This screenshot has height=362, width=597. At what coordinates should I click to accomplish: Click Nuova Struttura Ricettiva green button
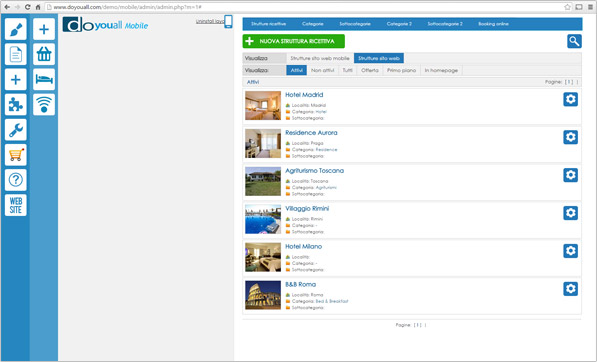coord(294,41)
